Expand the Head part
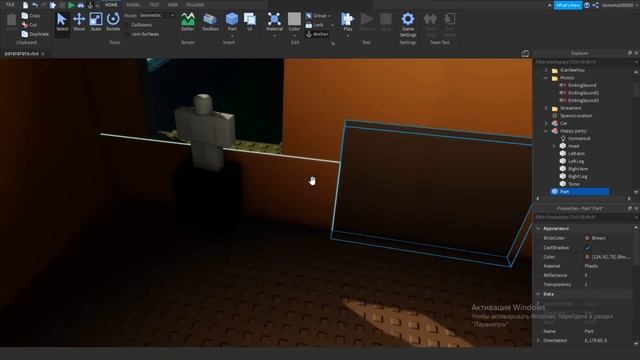 554,146
